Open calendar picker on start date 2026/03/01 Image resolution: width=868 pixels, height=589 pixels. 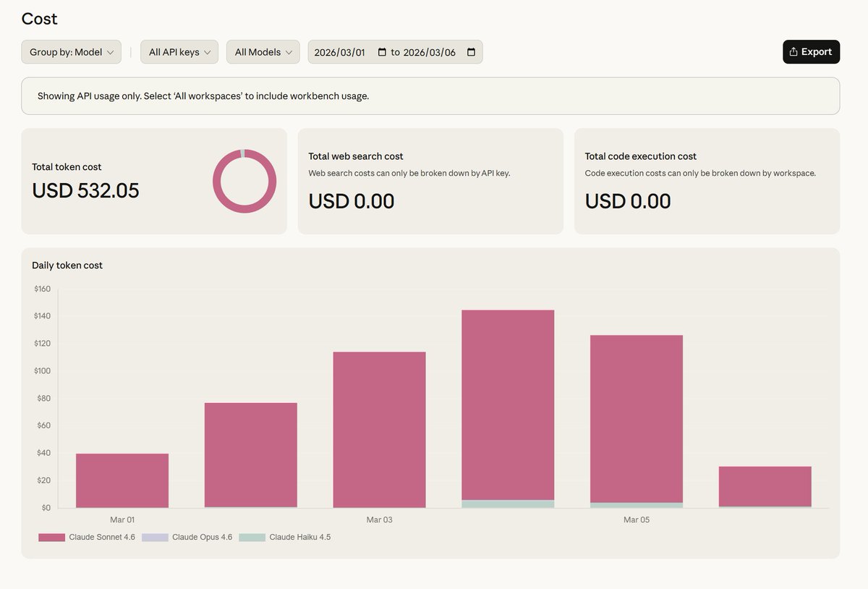[x=382, y=52]
